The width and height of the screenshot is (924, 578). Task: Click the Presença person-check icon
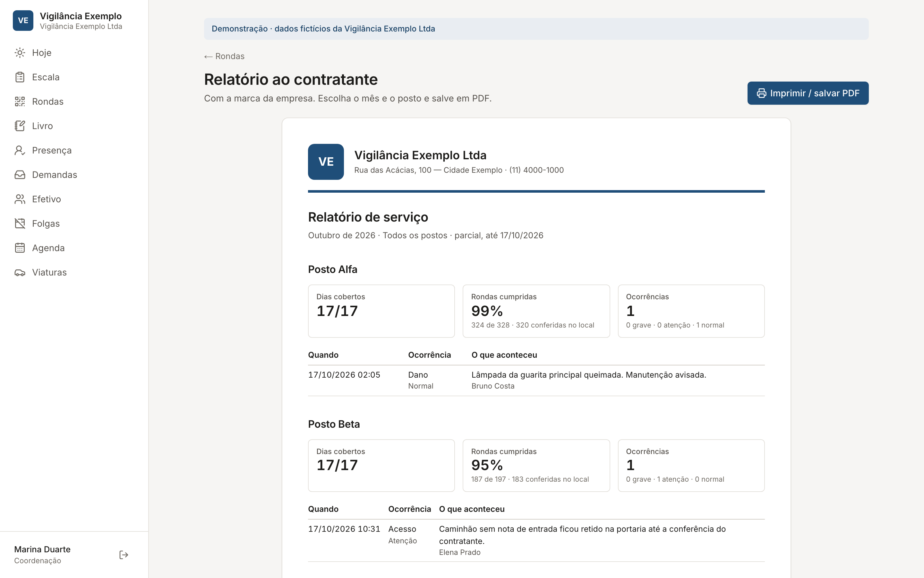[x=20, y=150]
